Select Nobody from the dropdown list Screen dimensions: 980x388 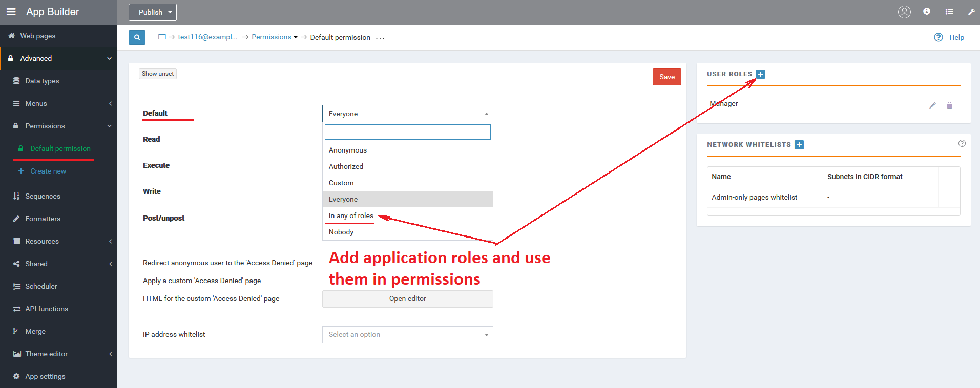[x=408, y=232]
